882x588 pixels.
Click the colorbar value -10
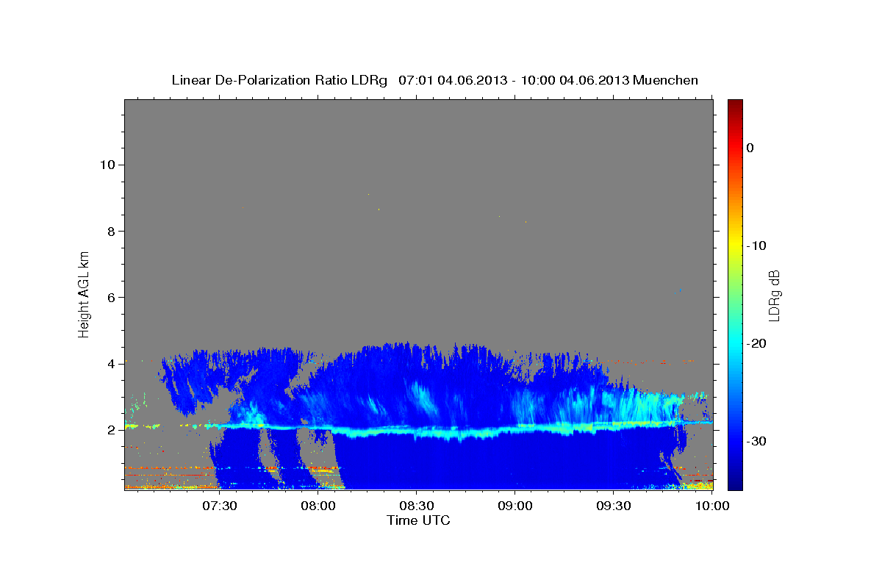coord(756,245)
